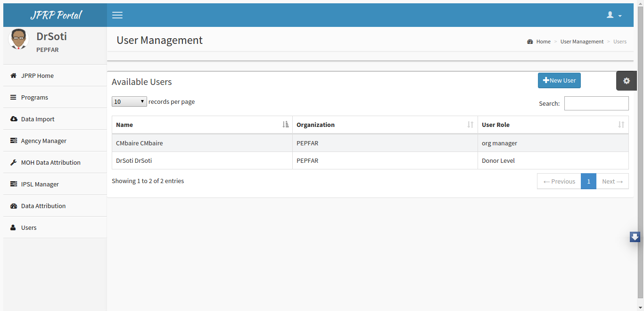Select Data Attribution in the sidebar
Screen dimensions: 644x311
pos(55,206)
